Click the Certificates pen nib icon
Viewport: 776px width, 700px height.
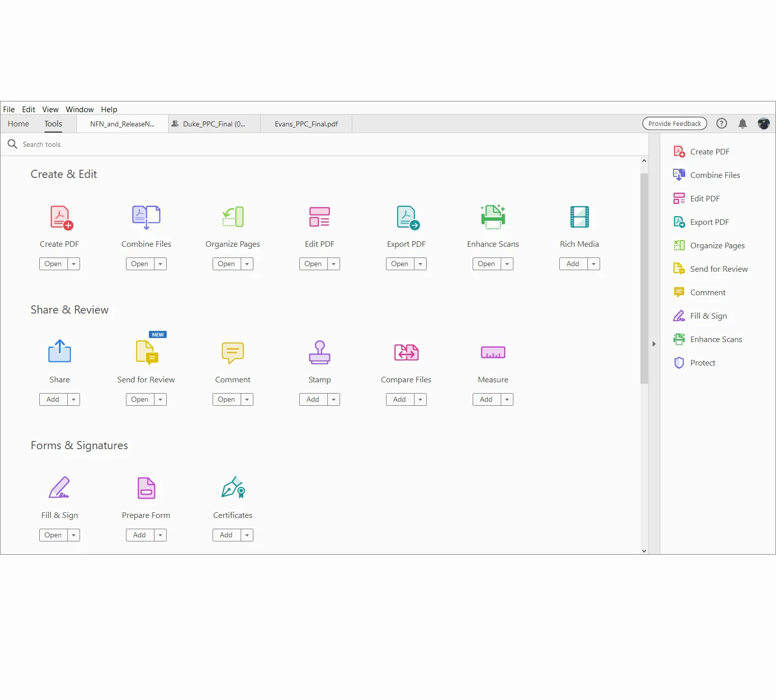tap(233, 487)
